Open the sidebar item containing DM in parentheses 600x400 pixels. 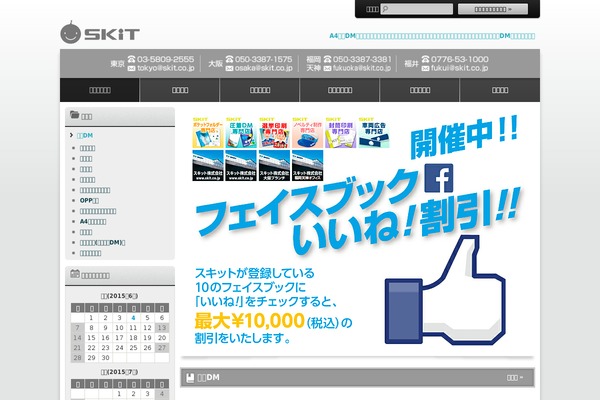click(x=103, y=243)
